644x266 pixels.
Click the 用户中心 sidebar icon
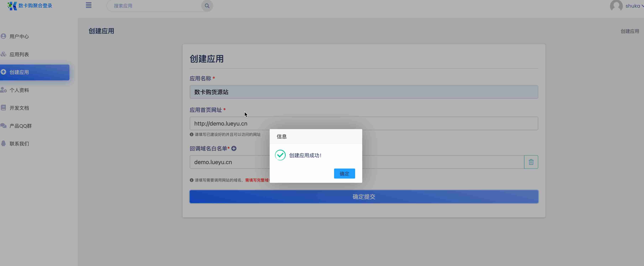(x=4, y=36)
